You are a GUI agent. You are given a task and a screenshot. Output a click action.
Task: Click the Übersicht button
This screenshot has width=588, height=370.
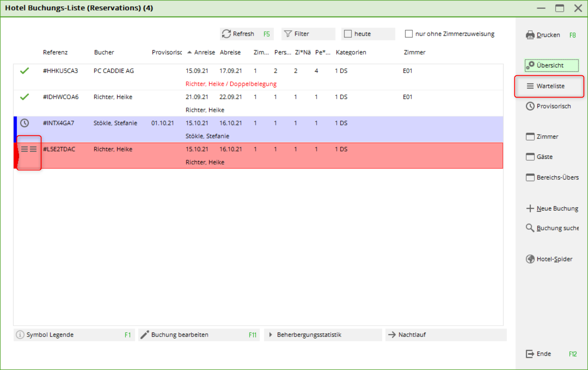click(x=552, y=65)
